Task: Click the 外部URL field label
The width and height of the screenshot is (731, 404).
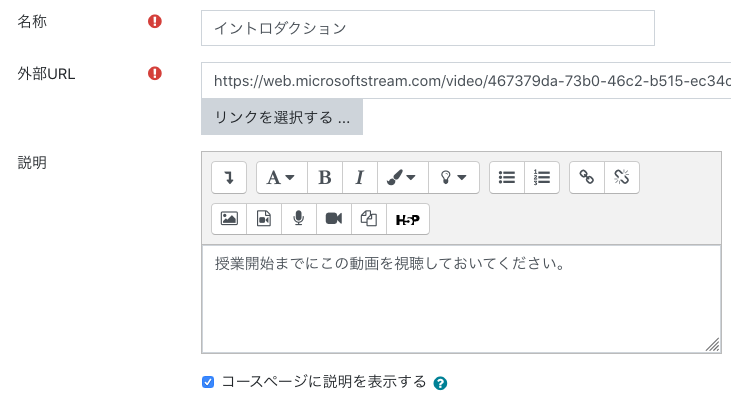Action: (x=46, y=74)
